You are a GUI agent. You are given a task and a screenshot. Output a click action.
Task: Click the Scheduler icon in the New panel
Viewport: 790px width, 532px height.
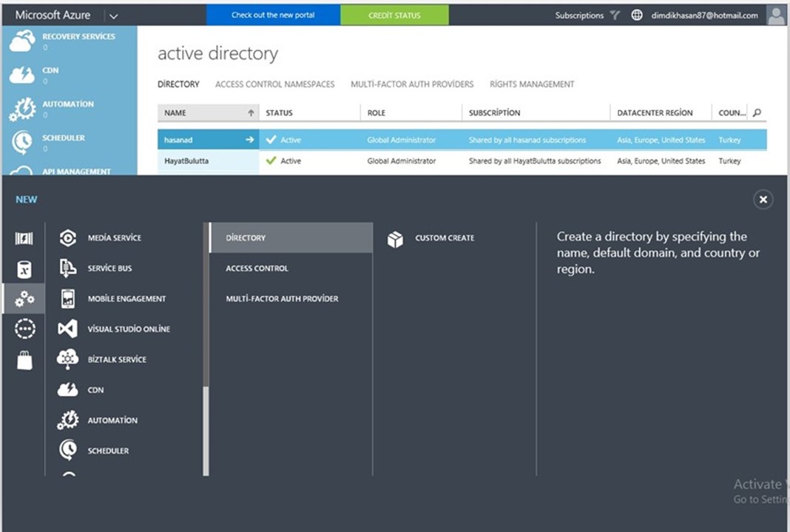(x=68, y=451)
